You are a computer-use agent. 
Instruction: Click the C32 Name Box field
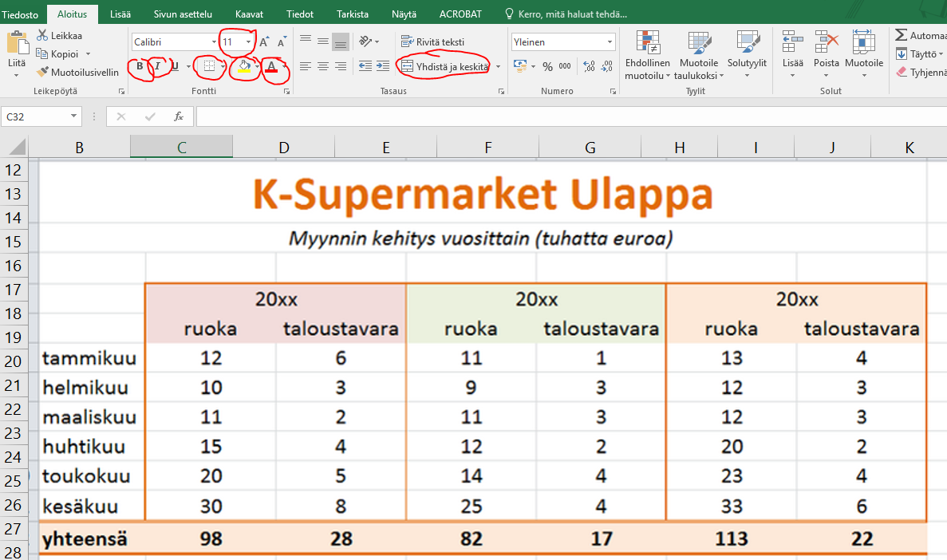35,116
